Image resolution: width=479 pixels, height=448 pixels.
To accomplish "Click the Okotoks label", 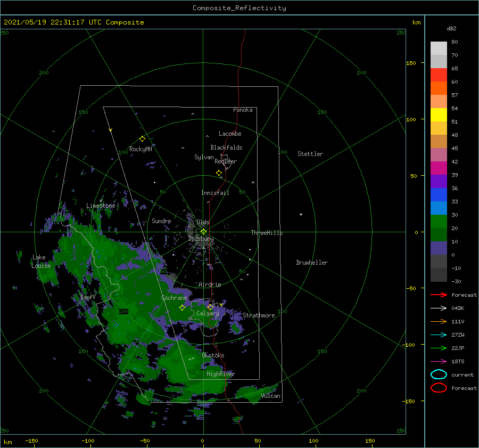I will coord(213,355).
